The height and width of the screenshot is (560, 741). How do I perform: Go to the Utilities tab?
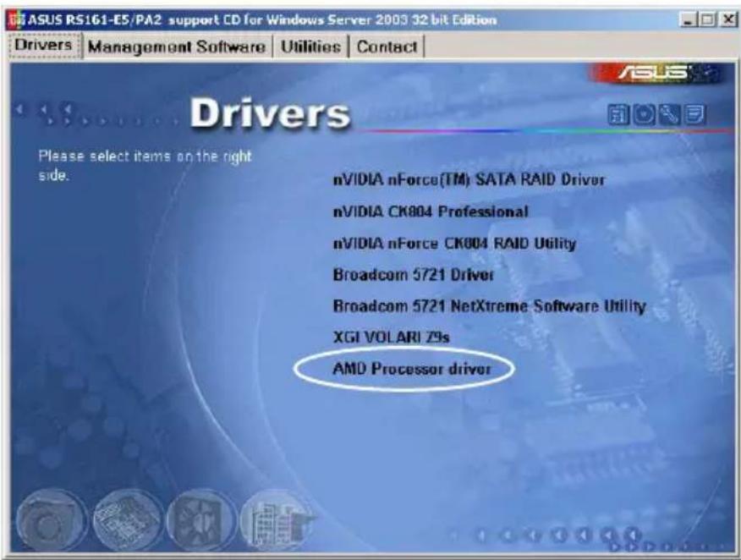click(310, 47)
